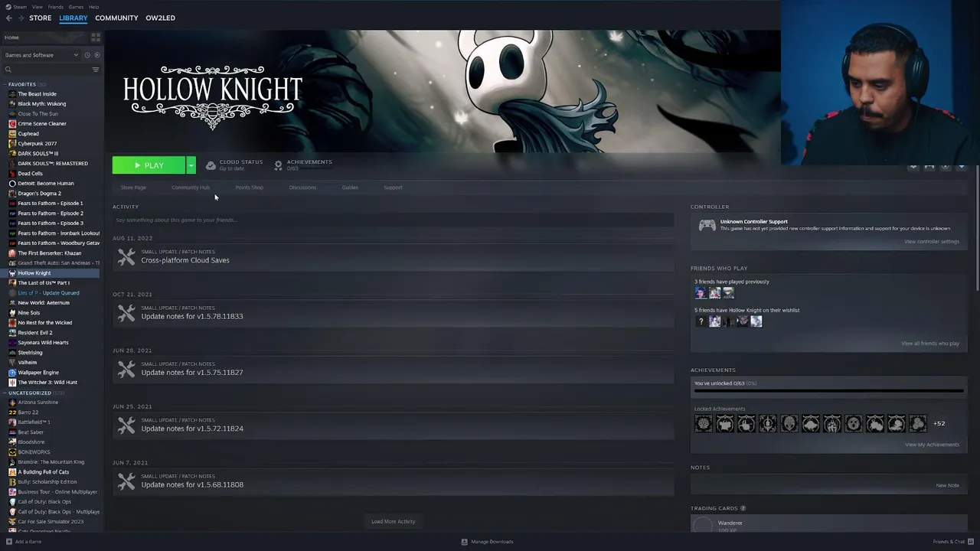Select Lies of P - Update Queued
The image size is (980, 551).
click(48, 293)
